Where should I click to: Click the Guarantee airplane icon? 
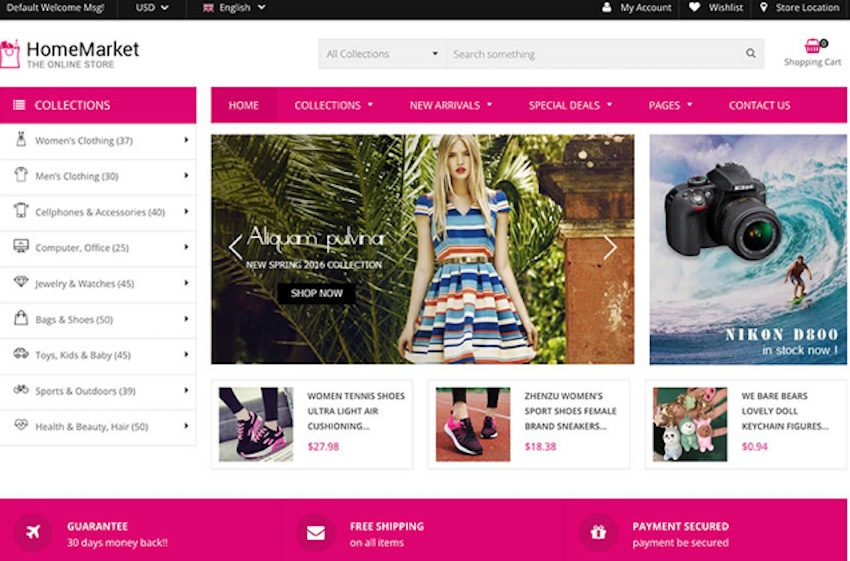[x=33, y=532]
